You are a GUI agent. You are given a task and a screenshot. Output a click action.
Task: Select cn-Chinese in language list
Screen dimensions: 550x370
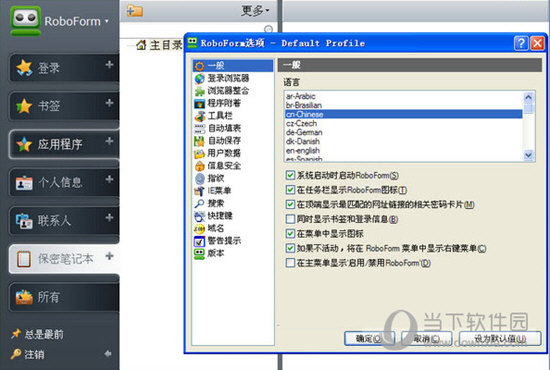[x=403, y=114]
